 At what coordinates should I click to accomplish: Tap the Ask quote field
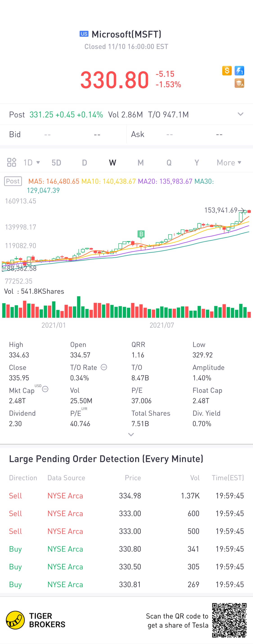point(190,134)
